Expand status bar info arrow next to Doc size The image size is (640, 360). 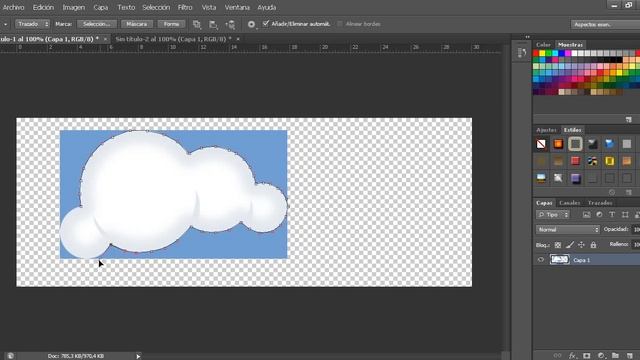(138, 356)
